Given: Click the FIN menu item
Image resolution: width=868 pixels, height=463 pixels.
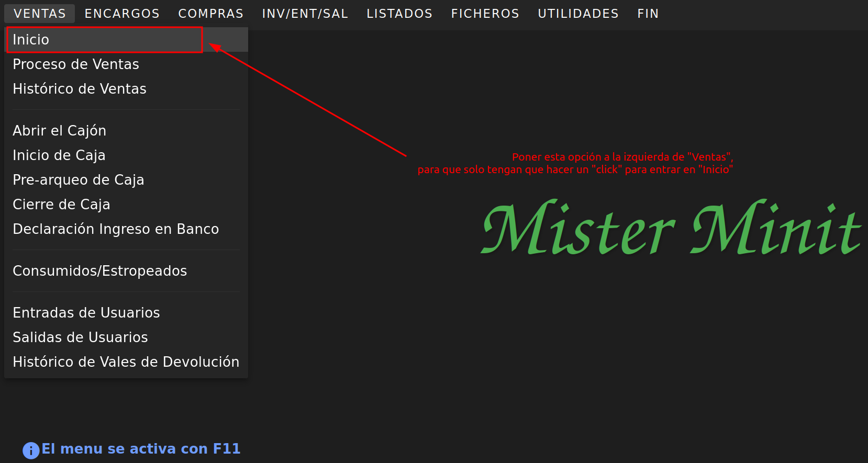Looking at the screenshot, I should tap(648, 14).
